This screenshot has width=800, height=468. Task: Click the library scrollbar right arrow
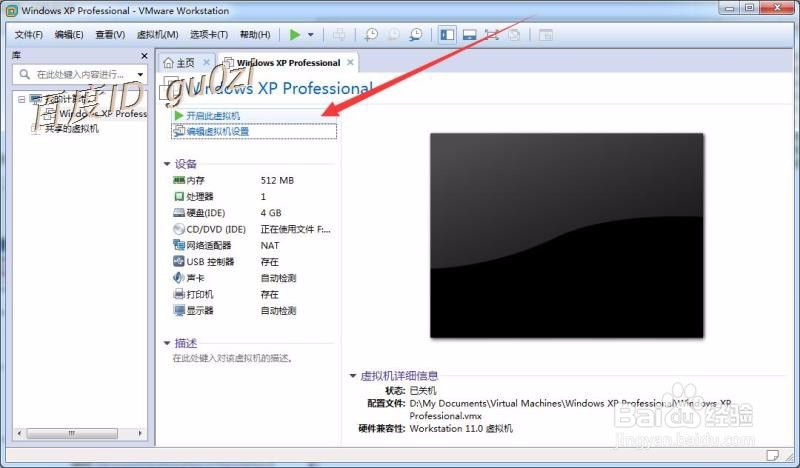[x=140, y=433]
